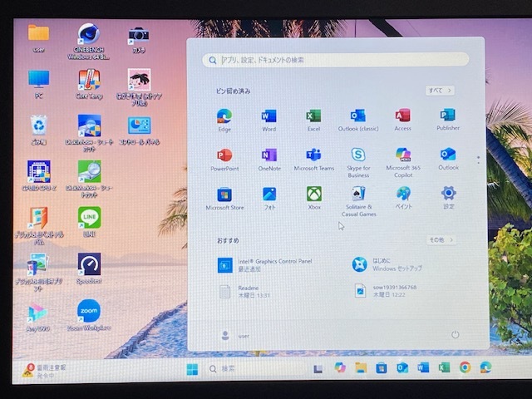Launch PowerPoint from Start menu
Viewport: 532px width, 399px height.
click(224, 160)
